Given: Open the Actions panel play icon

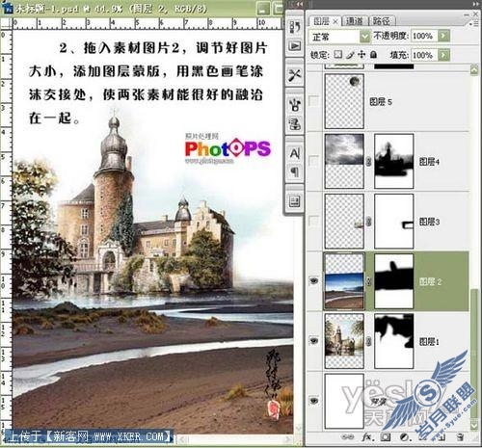Looking at the screenshot, I should (x=295, y=46).
